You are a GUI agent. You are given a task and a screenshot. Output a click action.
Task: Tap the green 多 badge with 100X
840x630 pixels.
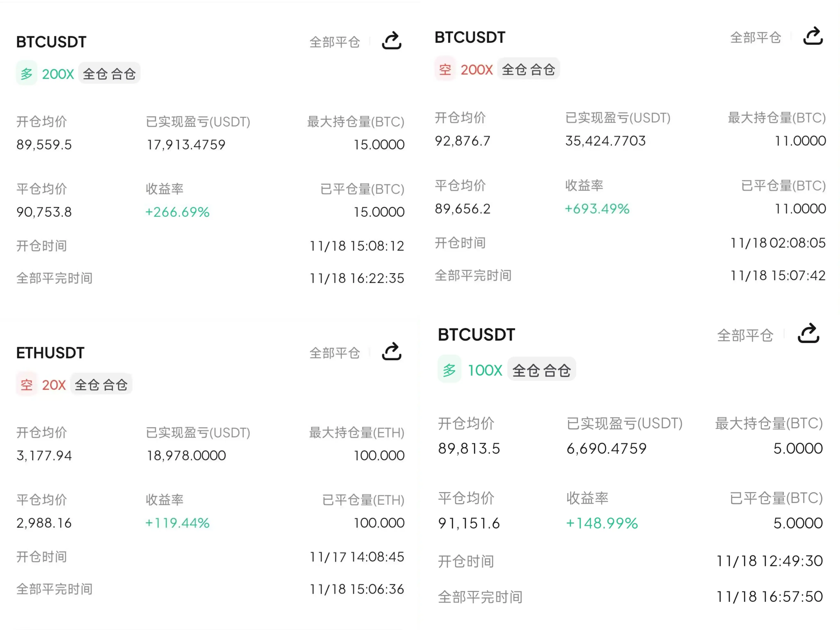(449, 370)
